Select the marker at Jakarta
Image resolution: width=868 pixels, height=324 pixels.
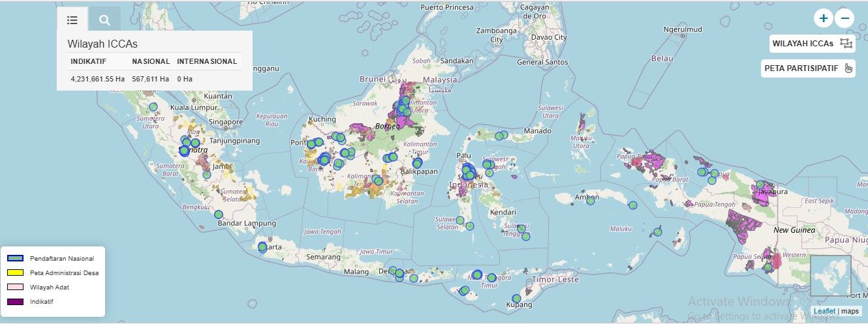click(x=262, y=246)
